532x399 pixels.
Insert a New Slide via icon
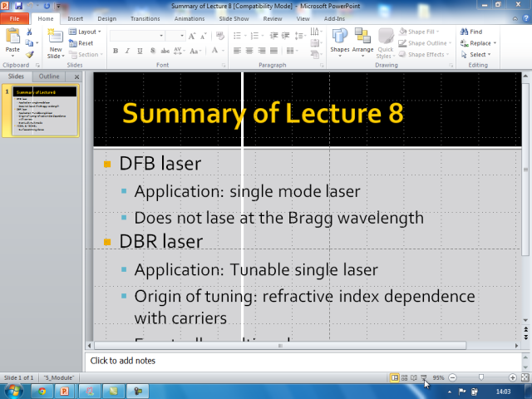56,36
